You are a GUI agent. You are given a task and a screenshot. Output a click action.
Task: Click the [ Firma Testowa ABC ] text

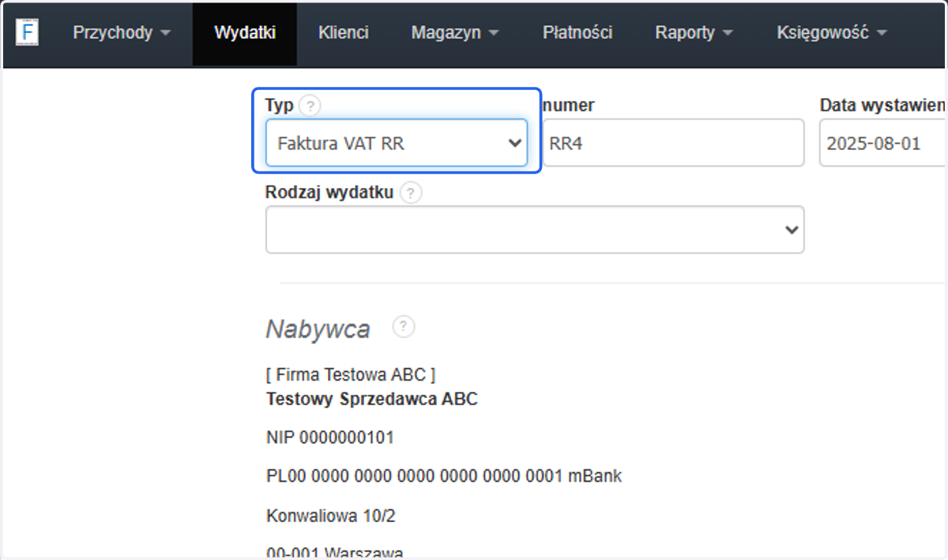coord(351,374)
